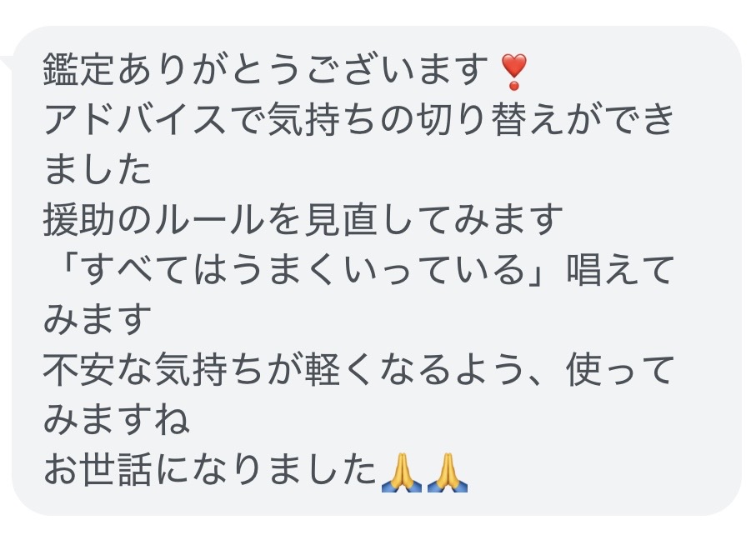Click the phrase 切り替え in second line
The width and height of the screenshot is (756, 545).
(x=489, y=120)
